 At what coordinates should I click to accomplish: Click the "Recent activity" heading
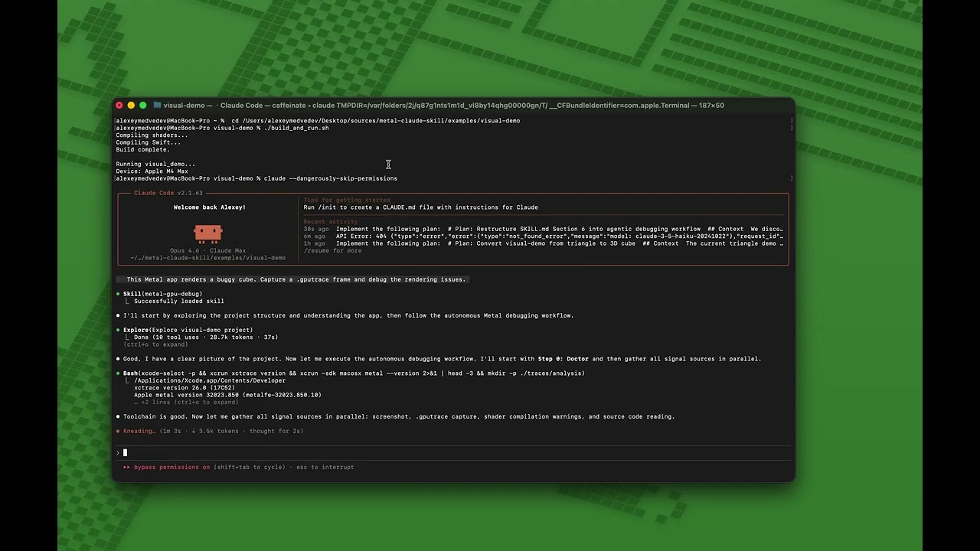point(331,222)
